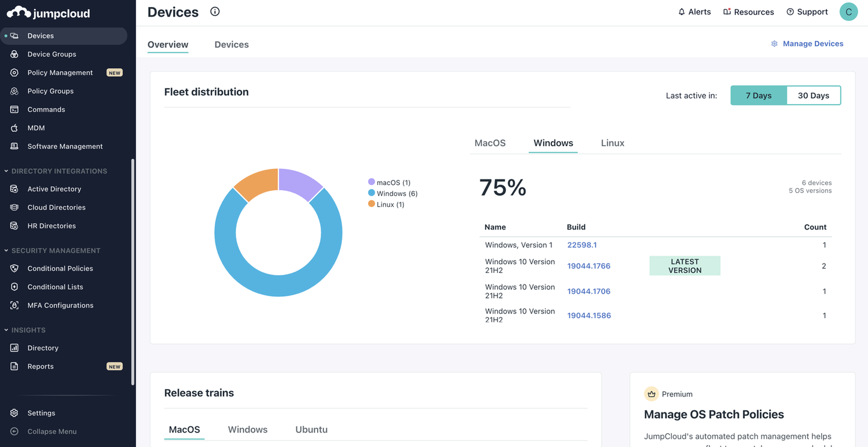Select Ubuntu tab under Release trains

311,430
